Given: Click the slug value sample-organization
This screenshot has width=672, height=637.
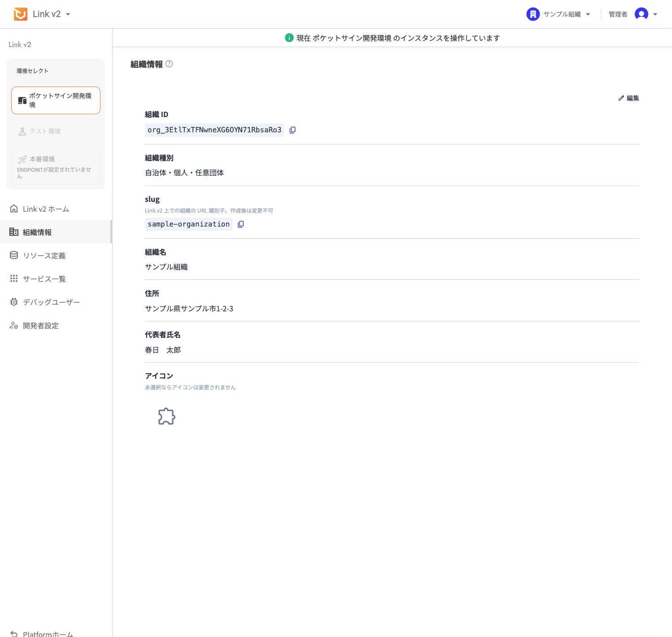Looking at the screenshot, I should pos(188,224).
